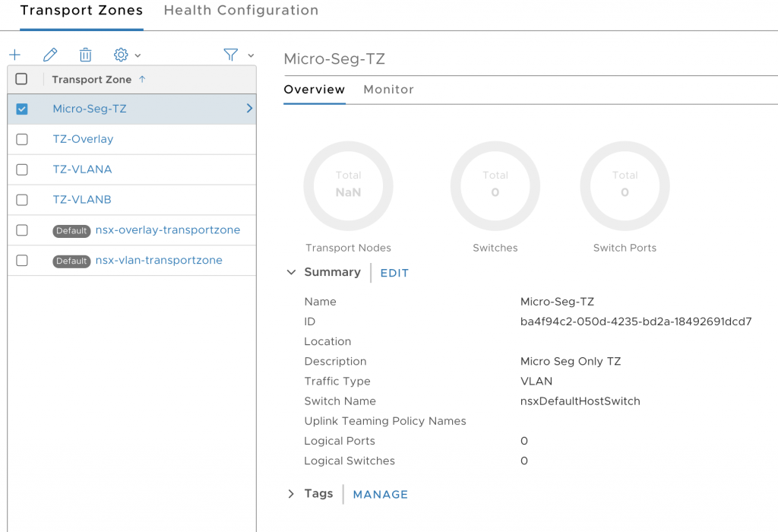The height and width of the screenshot is (532, 778).
Task: Open the nsx-vlan-transportzone link
Action: coord(159,260)
